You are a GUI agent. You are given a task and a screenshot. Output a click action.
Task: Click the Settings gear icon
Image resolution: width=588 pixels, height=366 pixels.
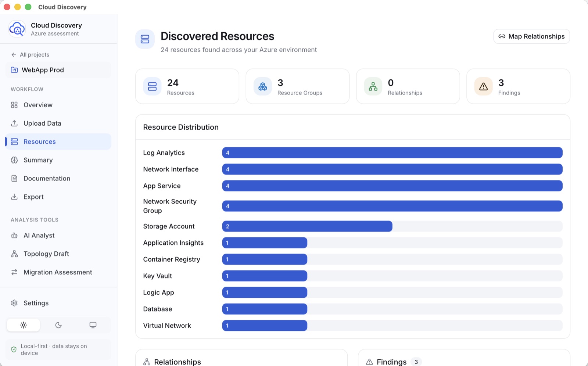tap(14, 303)
